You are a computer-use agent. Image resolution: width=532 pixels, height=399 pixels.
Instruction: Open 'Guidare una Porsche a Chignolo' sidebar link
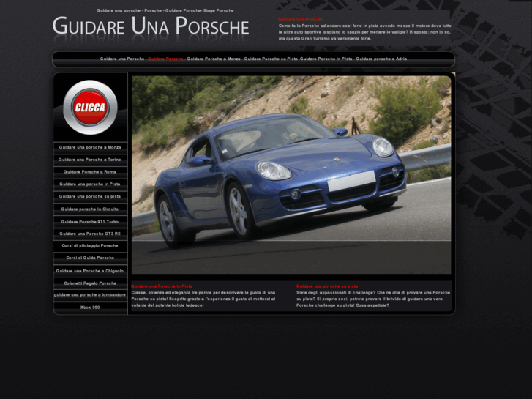coord(90,271)
